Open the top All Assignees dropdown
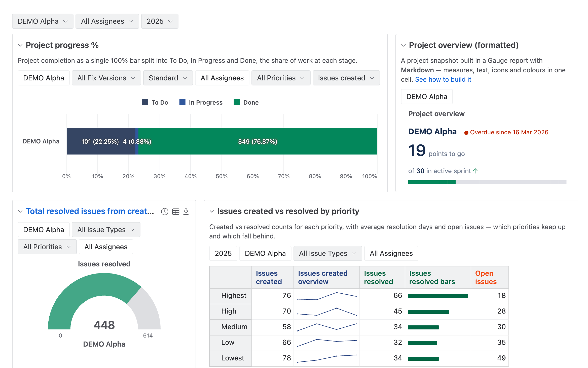The width and height of the screenshot is (588, 368). (x=107, y=21)
